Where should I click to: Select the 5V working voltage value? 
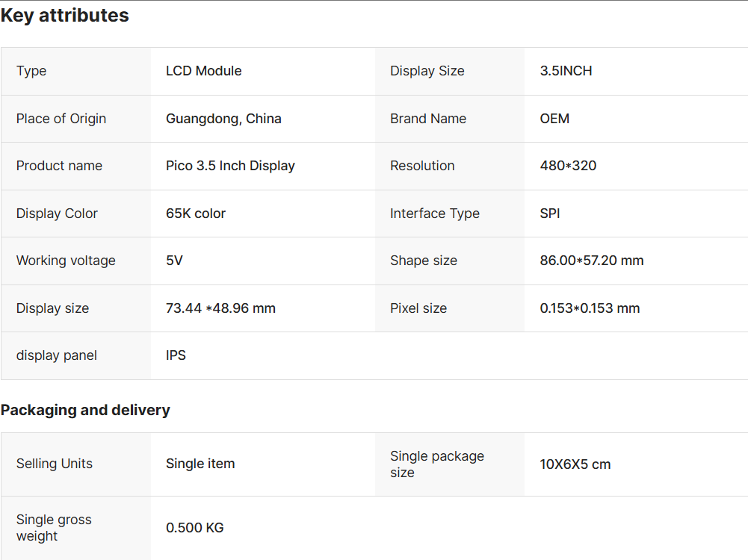click(174, 261)
